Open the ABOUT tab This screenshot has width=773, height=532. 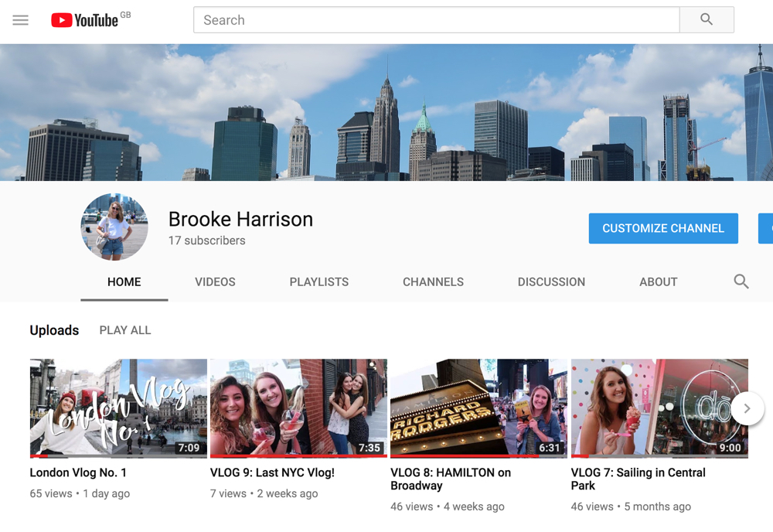[658, 282]
